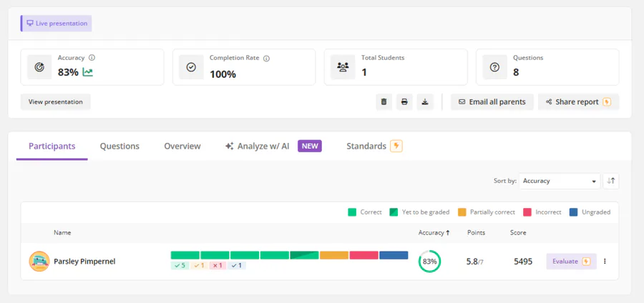Click the View presentation button
This screenshot has width=644, height=303.
click(x=56, y=102)
